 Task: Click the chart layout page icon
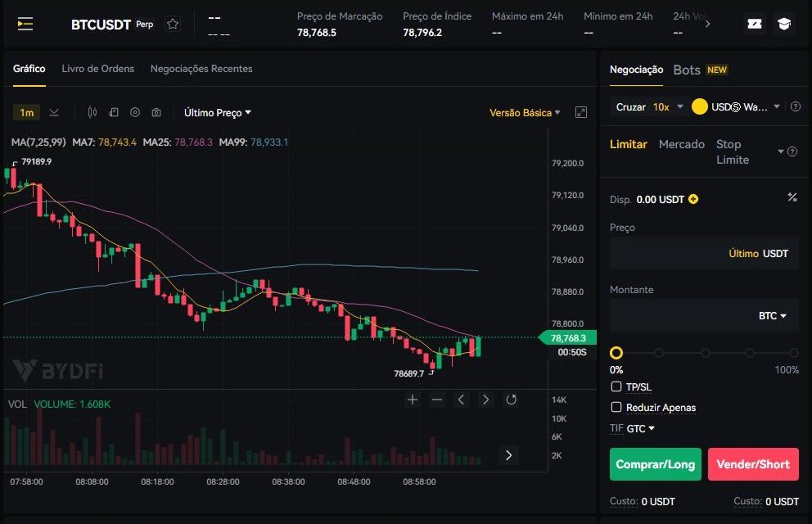pos(114,112)
